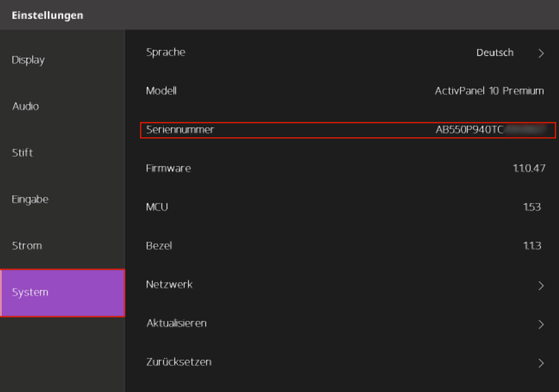Click the Seriennummer label
559x392 pixels.
point(180,130)
